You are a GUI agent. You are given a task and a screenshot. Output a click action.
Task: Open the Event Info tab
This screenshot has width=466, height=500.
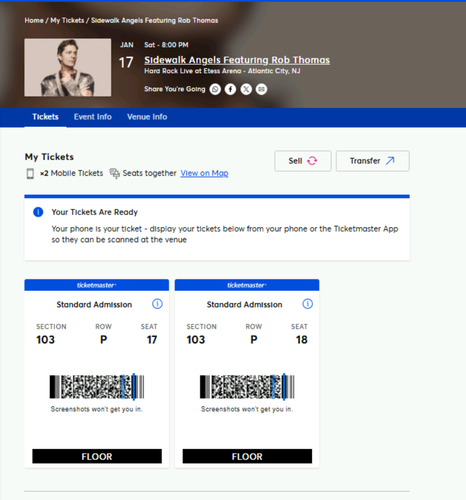click(x=93, y=117)
